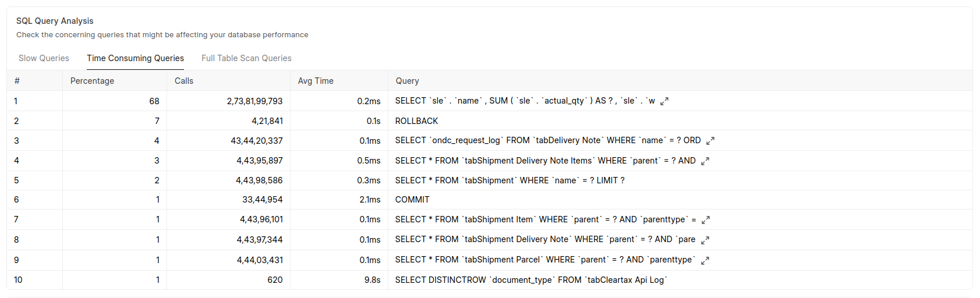Viewport: 980px width, 298px height.
Task: Select the ROLLBACK query row
Action: (416, 121)
